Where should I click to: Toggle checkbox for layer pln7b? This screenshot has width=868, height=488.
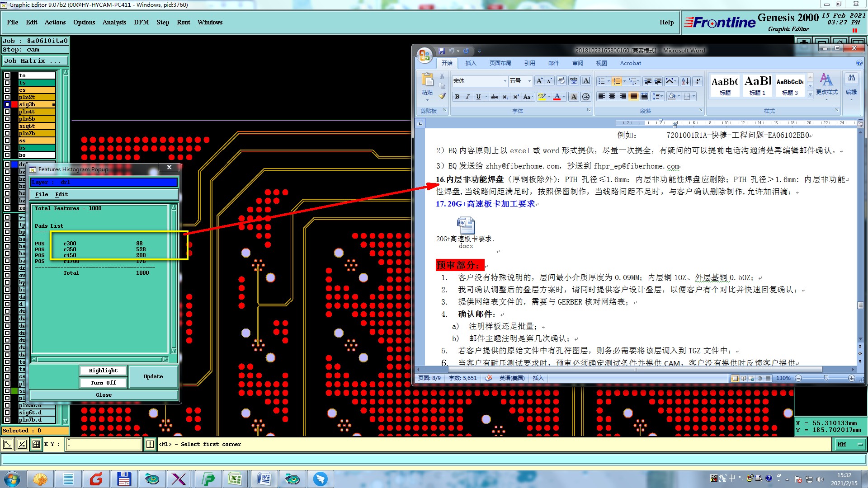7,133
